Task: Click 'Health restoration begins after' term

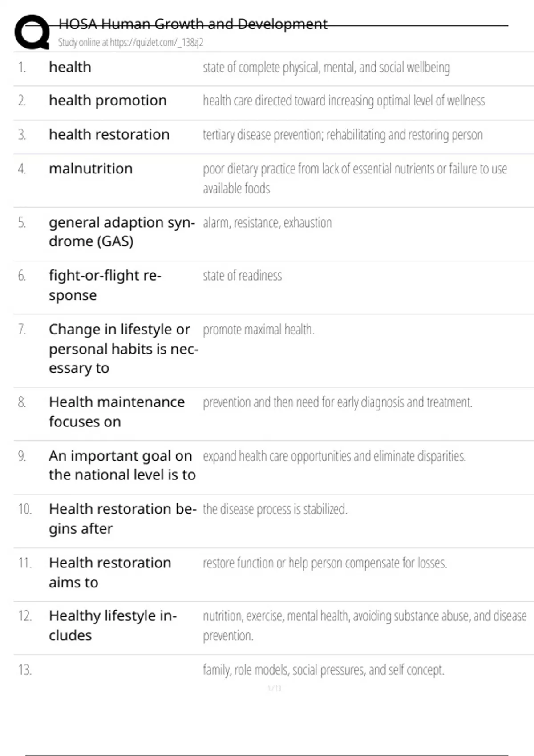Action: [x=123, y=519]
